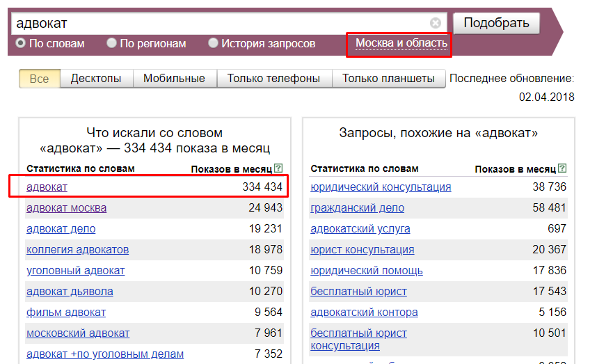Open help icon next to right 'Показов в месяц'
The height and width of the screenshot is (364, 597).
point(562,168)
